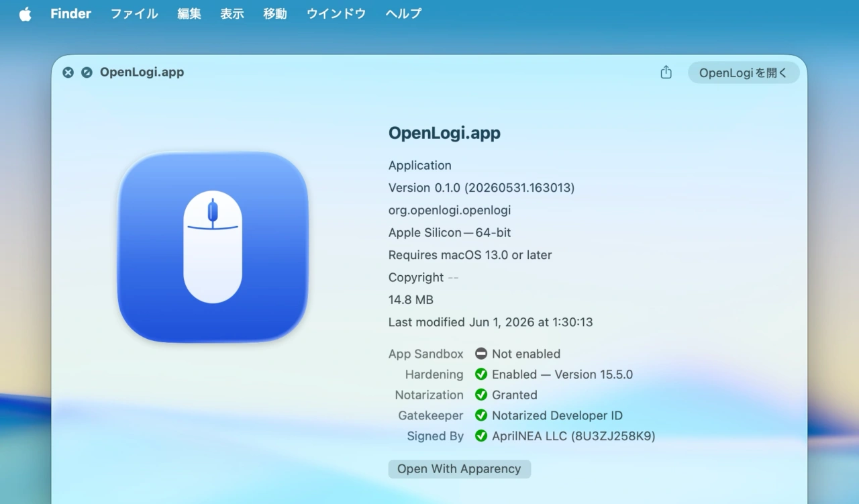859x504 pixels.
Task: Click the Not enabled sandbox status text
Action: [526, 354]
